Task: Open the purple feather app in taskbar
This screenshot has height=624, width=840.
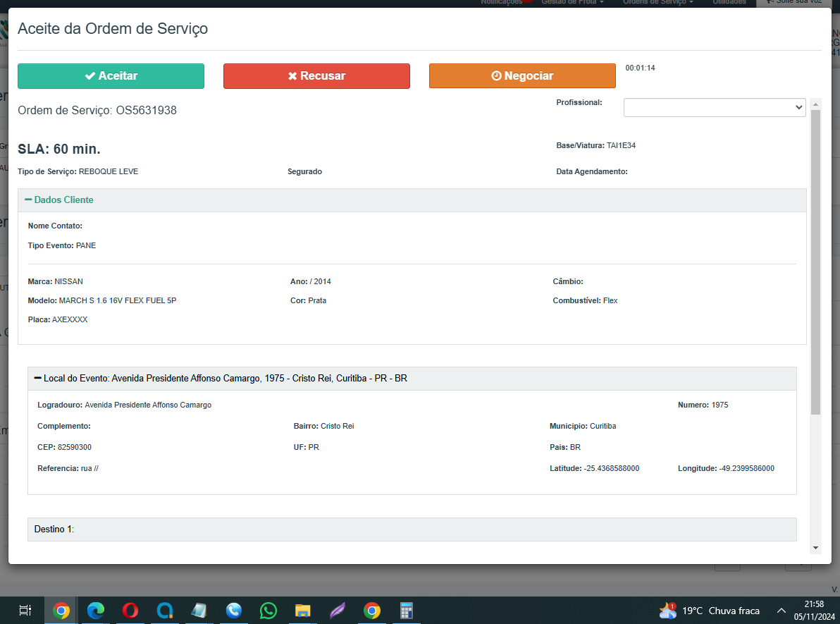Action: pos(338,611)
